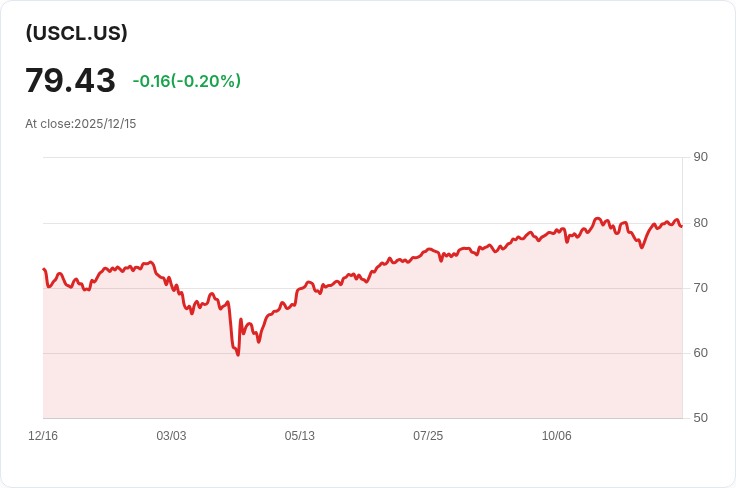This screenshot has width=736, height=488.
Task: Click the chart line's rightmost end point
Action: [681, 226]
